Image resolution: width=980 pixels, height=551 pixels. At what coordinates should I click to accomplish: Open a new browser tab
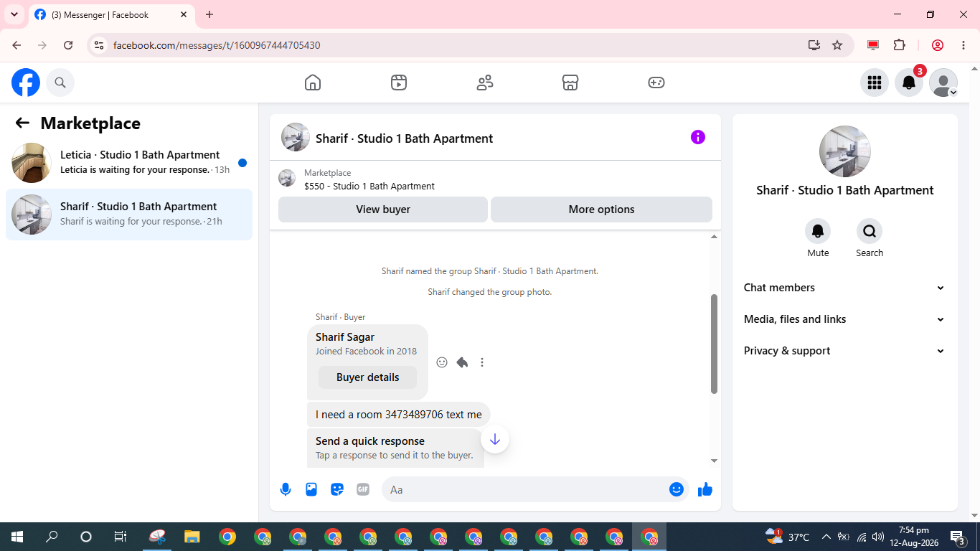click(209, 14)
